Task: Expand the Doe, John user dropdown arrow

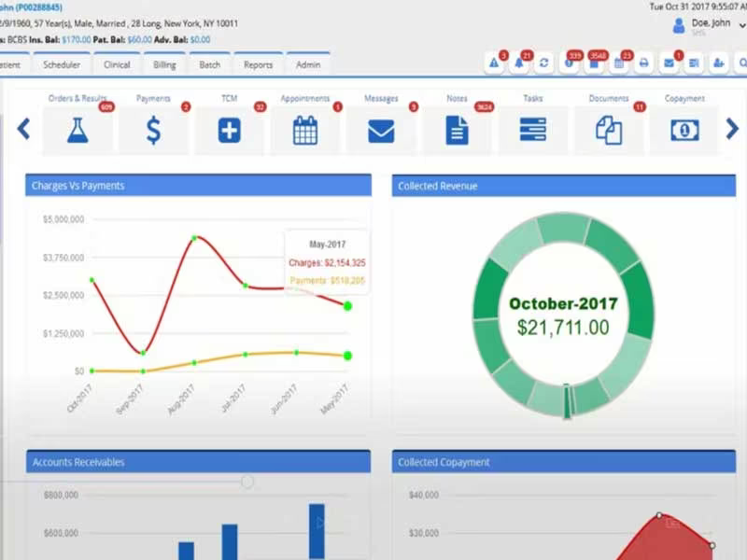Action: tap(742, 26)
